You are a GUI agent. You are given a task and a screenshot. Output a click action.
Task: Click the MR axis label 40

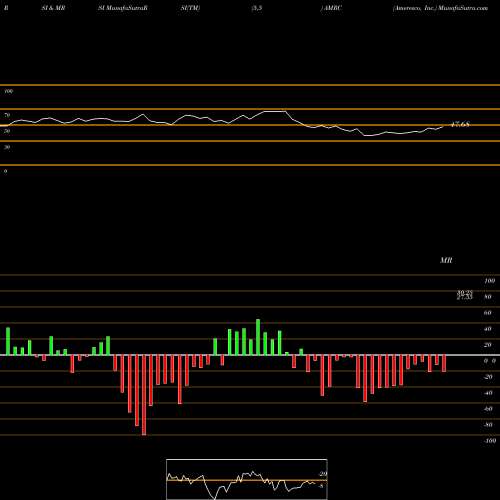487,329
